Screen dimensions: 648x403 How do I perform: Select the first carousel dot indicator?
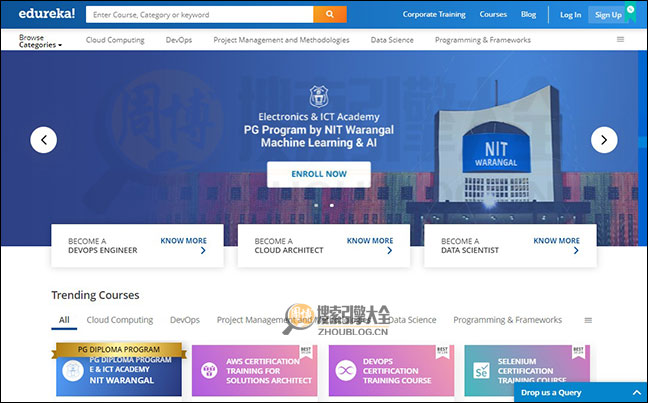316,205
